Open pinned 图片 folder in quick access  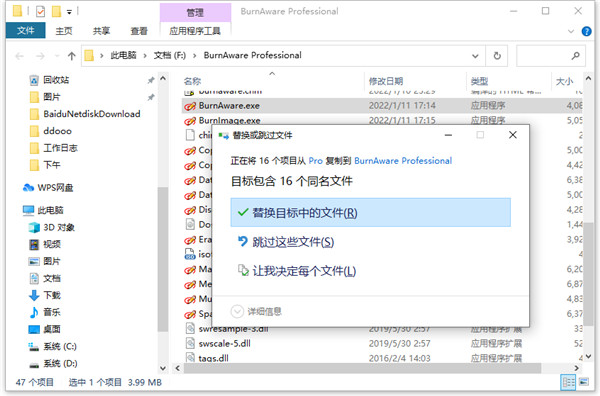click(51, 97)
